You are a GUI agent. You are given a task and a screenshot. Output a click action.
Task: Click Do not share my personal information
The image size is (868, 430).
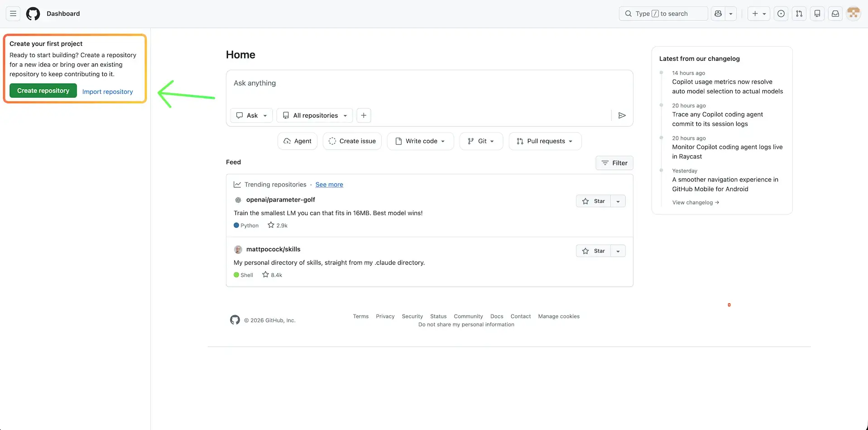[x=466, y=325]
